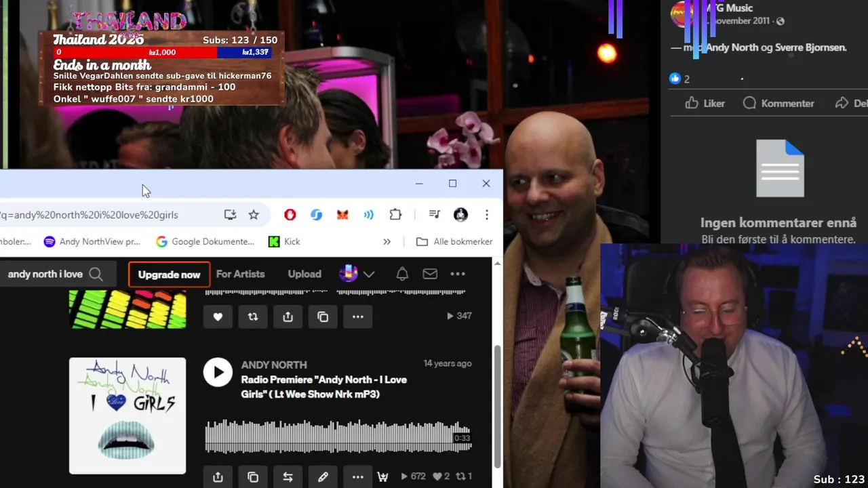This screenshot has width=868, height=488.
Task: Open the blue swirl extension icon
Action: (316, 215)
